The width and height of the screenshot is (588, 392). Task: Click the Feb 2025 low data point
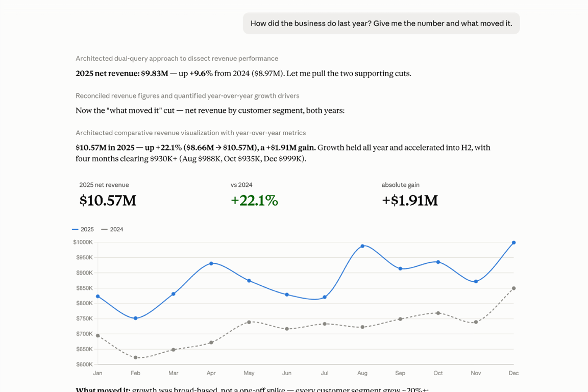135,318
